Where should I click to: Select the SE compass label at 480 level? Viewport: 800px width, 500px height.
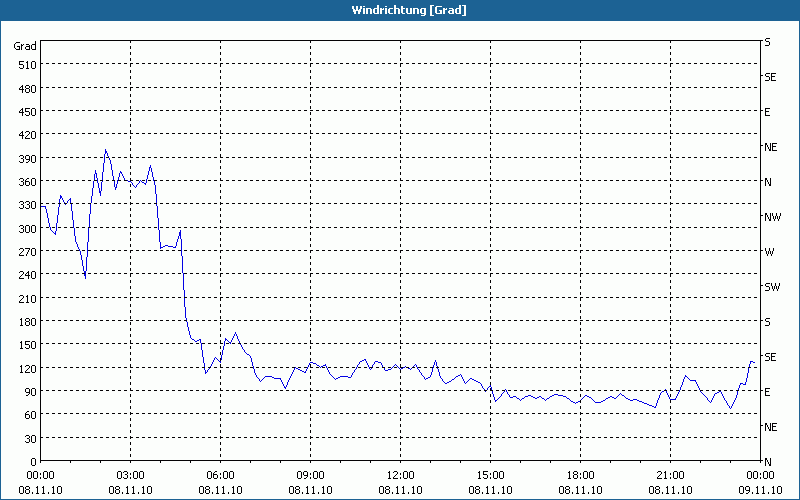click(770, 78)
